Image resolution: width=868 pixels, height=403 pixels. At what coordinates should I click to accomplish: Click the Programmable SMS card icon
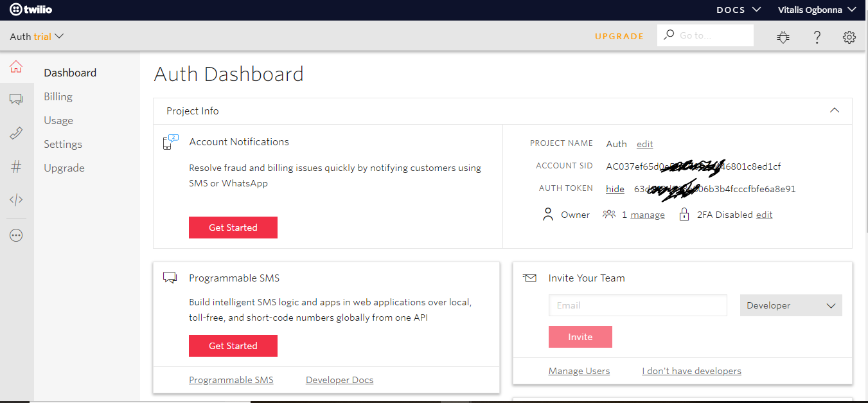pos(170,278)
